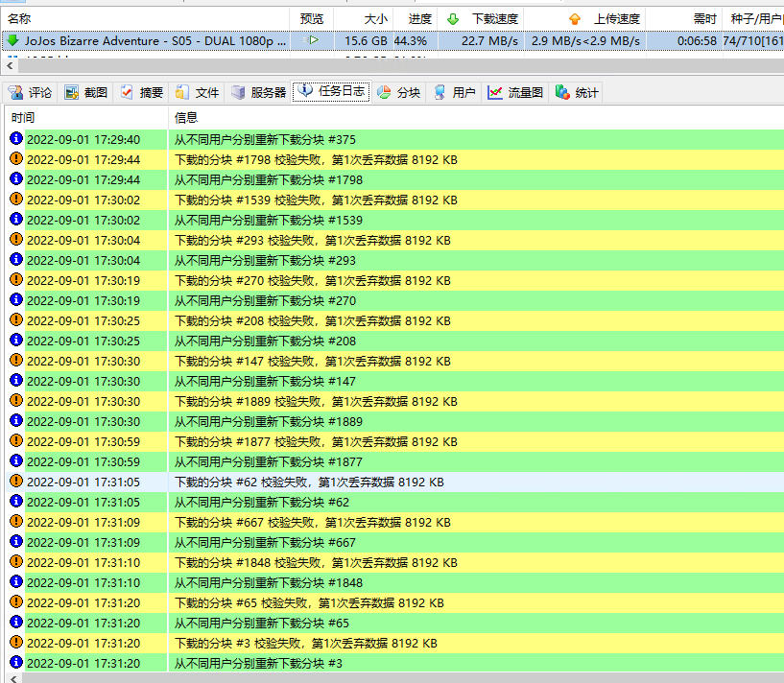Open the 分块 pieces tab
Screen dimensions: 784x683
(398, 92)
